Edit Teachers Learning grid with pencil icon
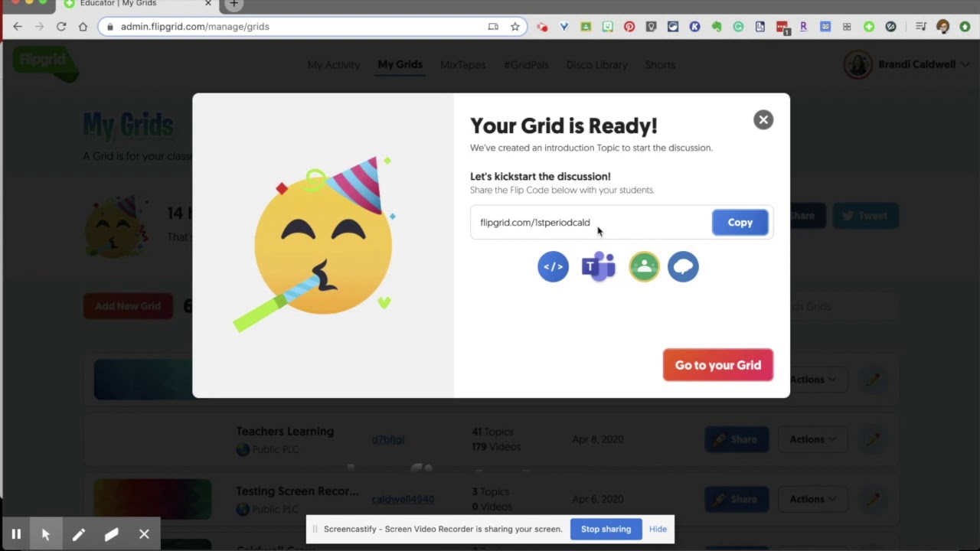Screen dimensions: 980x551 873,439
